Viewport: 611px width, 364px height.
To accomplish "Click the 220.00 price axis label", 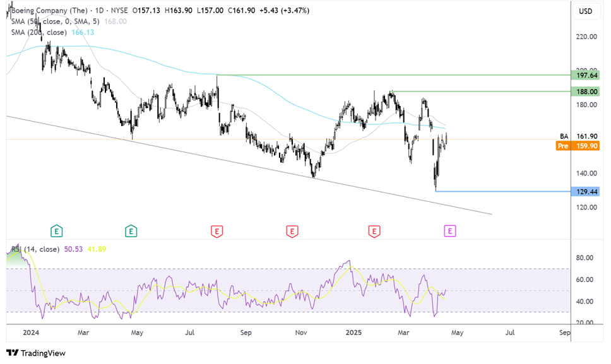I will 586,37.
